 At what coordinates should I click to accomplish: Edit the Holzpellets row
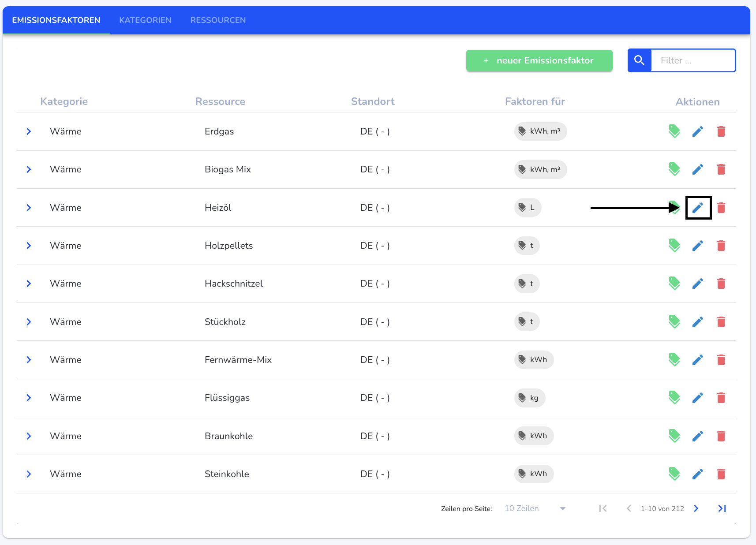tap(698, 246)
